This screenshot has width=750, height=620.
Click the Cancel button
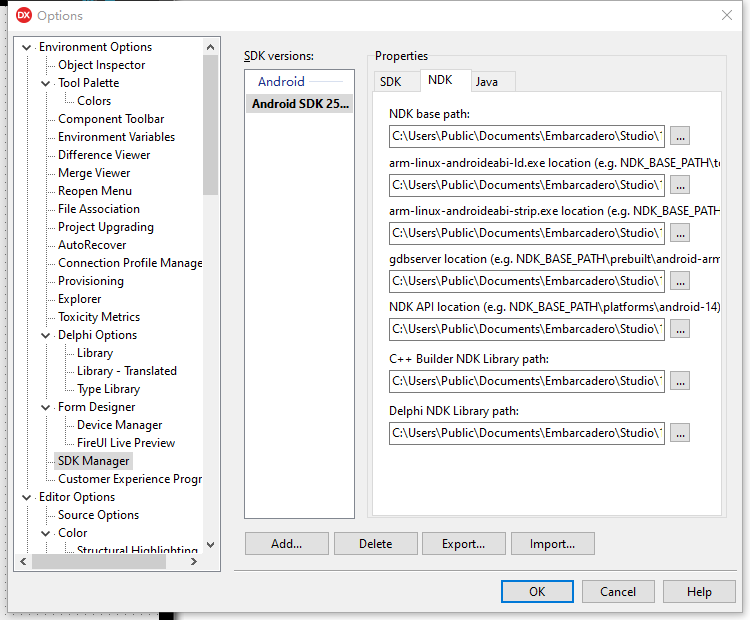click(618, 592)
